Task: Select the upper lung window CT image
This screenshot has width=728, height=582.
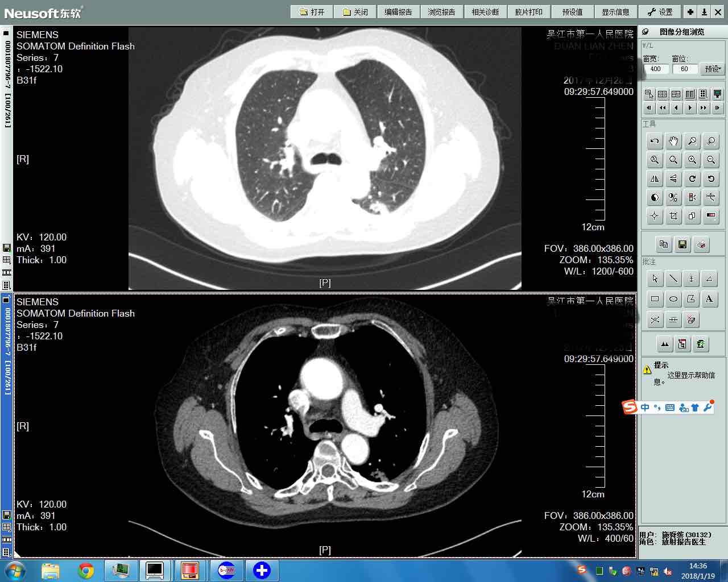Action: point(325,158)
